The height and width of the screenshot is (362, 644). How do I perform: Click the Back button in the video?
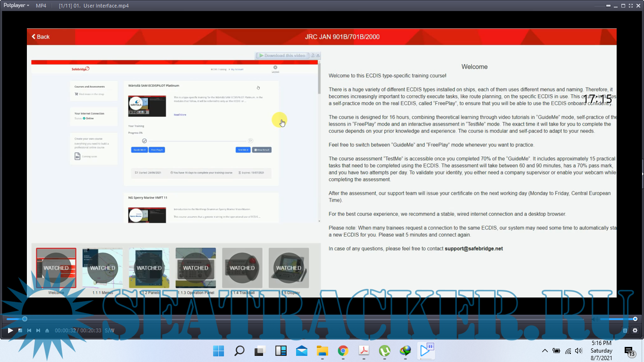coord(41,37)
